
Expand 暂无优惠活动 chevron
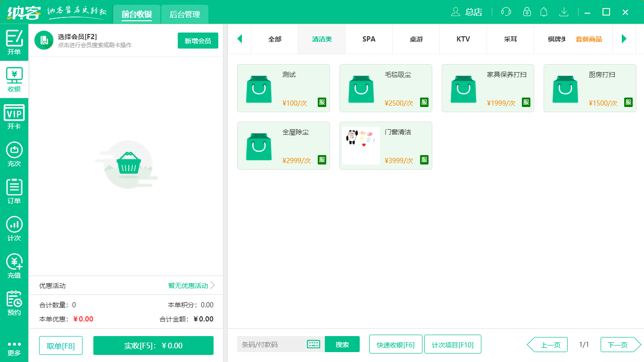point(213,286)
